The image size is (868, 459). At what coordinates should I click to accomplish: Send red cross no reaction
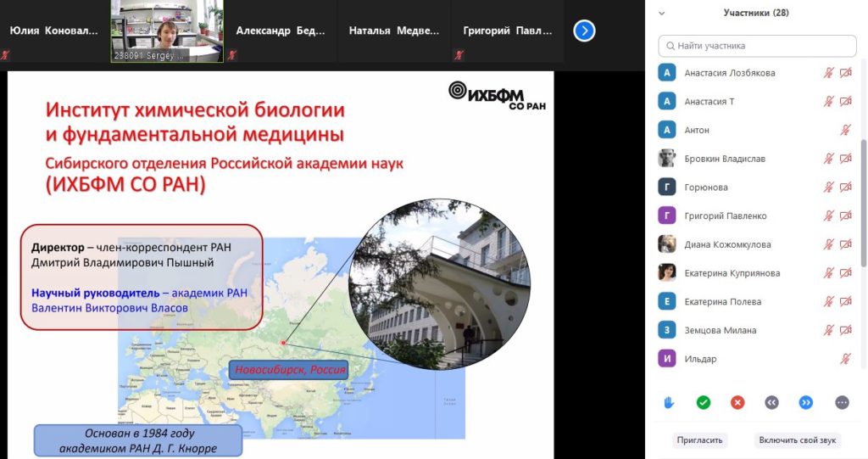pyautogui.click(x=737, y=402)
